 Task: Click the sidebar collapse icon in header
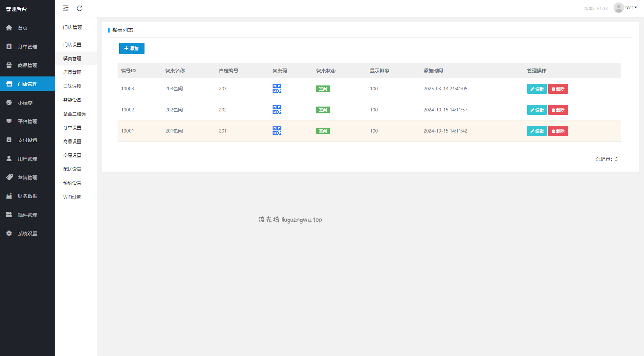(x=66, y=8)
